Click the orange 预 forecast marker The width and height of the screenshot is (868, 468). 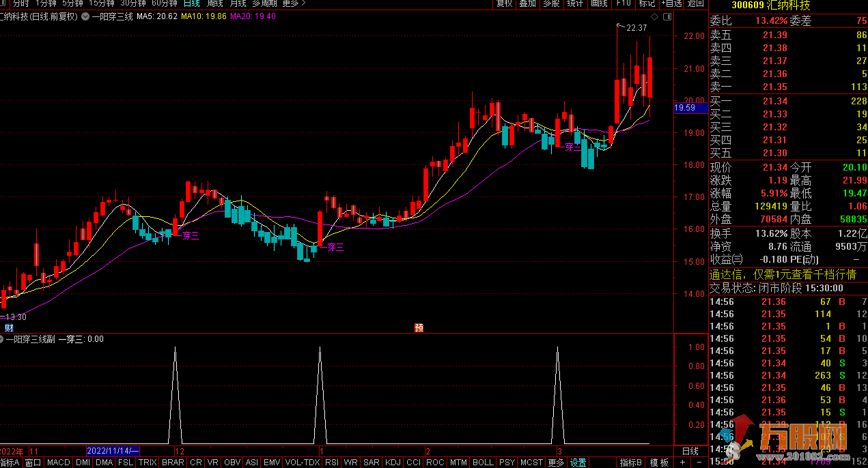point(419,328)
